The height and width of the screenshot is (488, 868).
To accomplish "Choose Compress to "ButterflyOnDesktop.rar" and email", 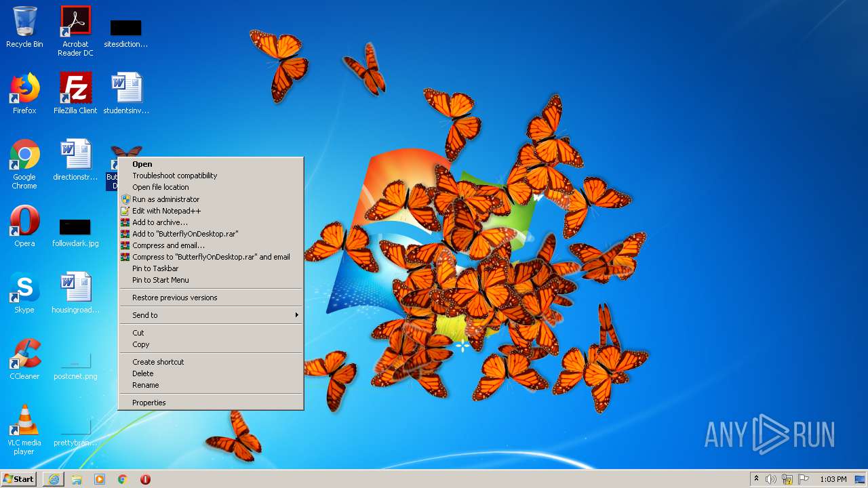I will click(211, 257).
